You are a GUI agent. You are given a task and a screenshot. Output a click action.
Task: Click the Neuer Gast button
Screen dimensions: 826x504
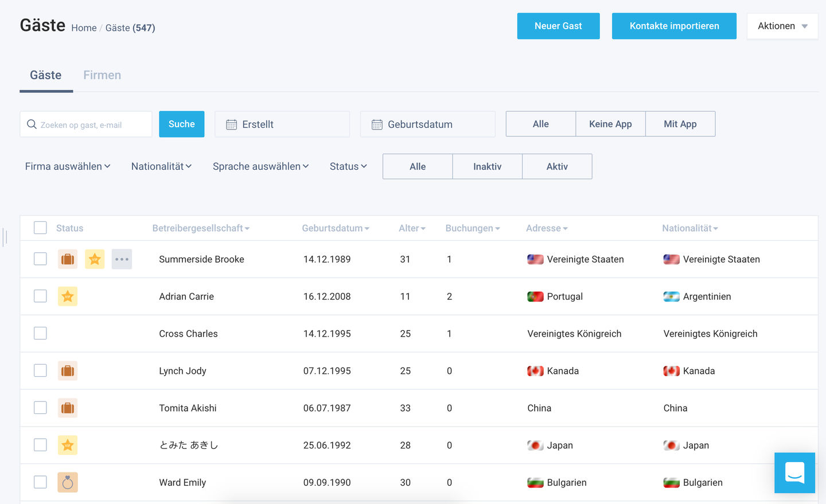tap(558, 26)
